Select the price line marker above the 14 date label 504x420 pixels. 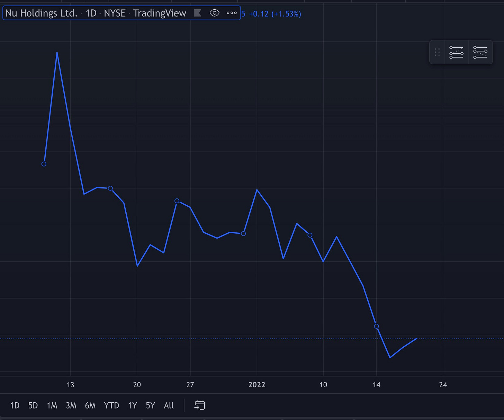[x=377, y=326]
